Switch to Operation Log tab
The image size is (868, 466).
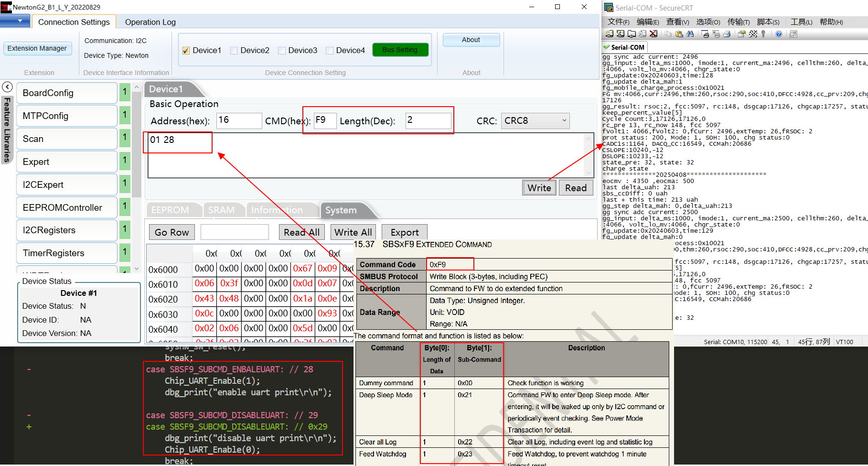[150, 22]
